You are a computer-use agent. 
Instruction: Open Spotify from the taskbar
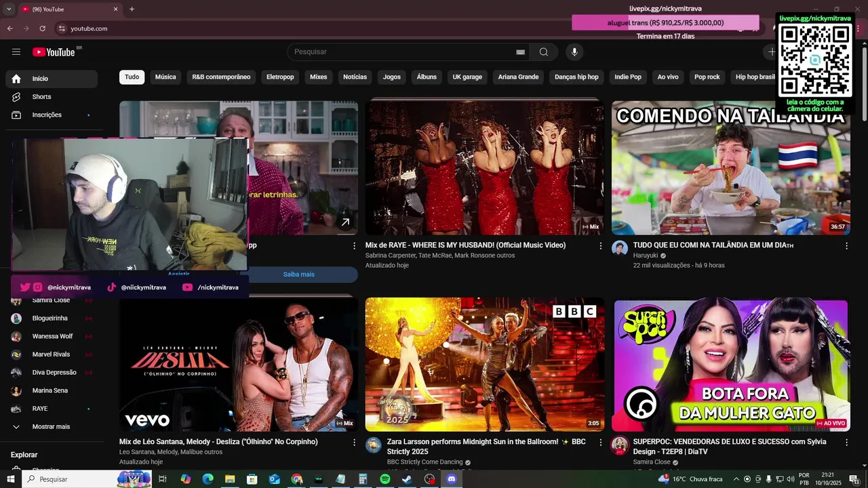click(x=385, y=479)
